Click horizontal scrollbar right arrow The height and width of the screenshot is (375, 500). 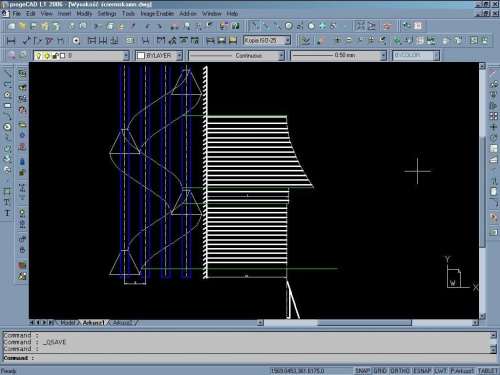[475, 323]
